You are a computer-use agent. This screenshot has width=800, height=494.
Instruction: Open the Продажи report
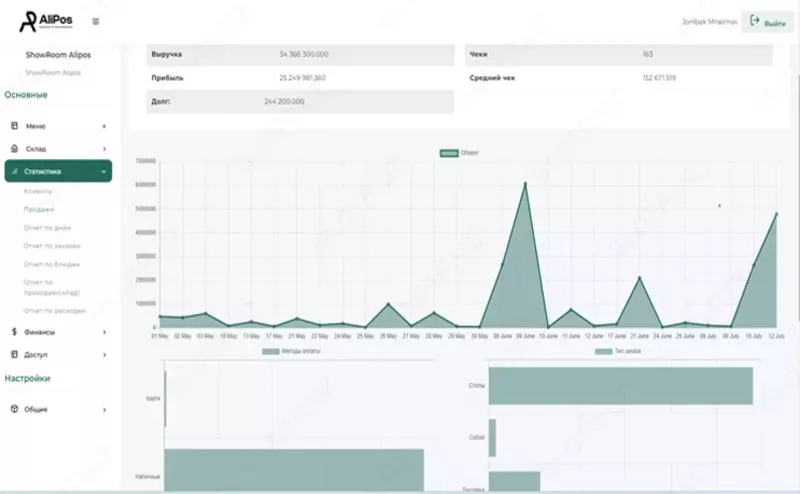40,209
